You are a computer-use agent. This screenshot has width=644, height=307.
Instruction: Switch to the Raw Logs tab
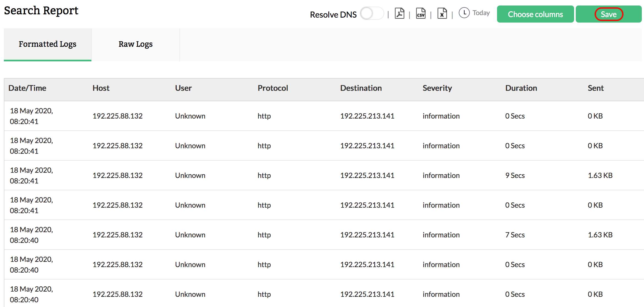[x=135, y=44]
